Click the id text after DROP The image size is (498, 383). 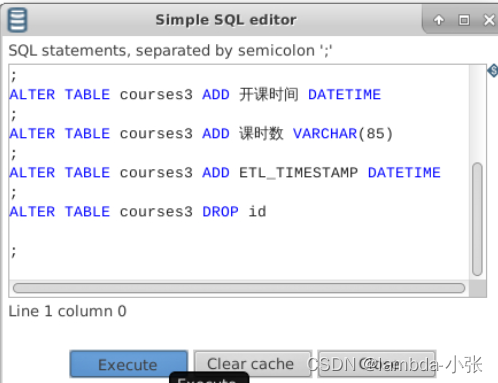257,212
